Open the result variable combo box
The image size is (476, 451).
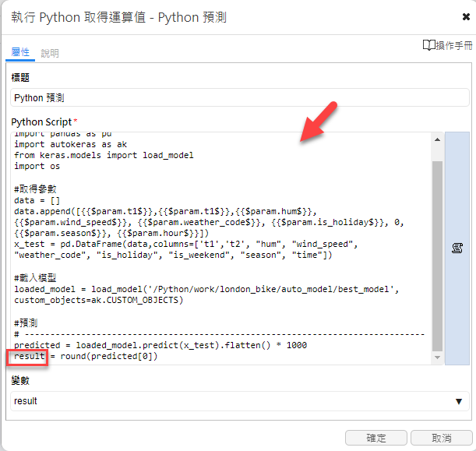tap(240, 401)
